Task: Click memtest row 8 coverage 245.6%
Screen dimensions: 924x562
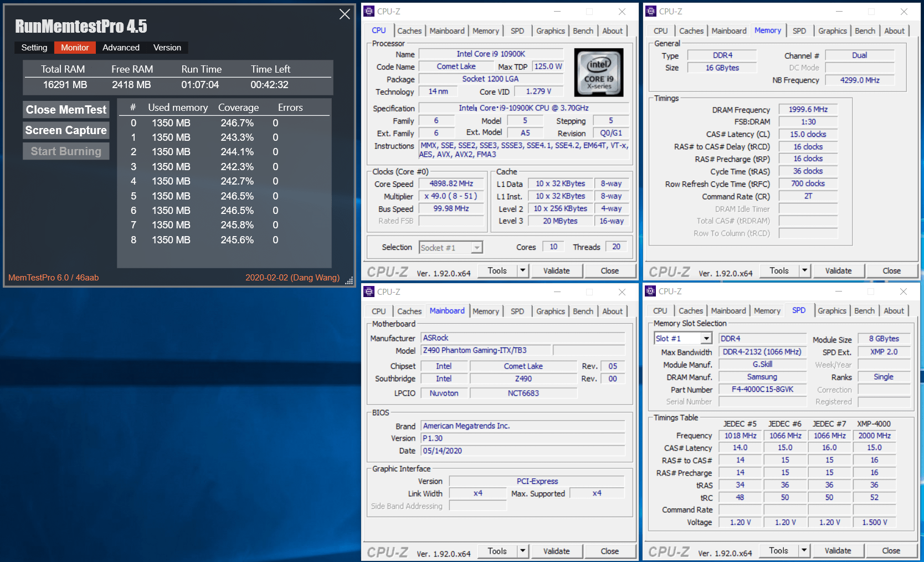Action: 237,240
